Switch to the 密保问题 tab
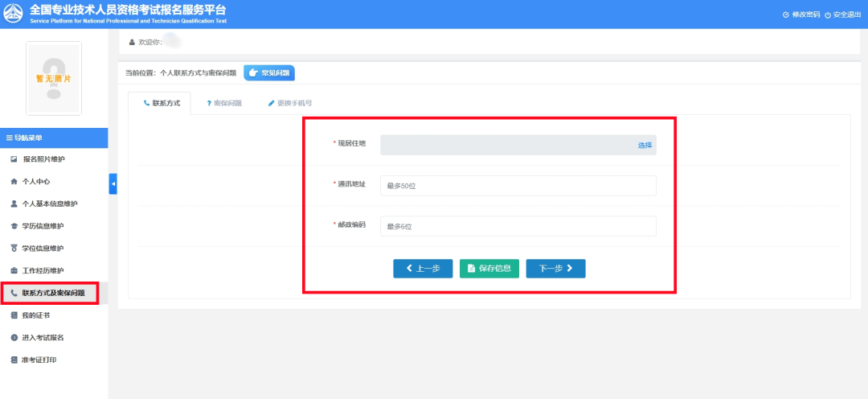 224,104
